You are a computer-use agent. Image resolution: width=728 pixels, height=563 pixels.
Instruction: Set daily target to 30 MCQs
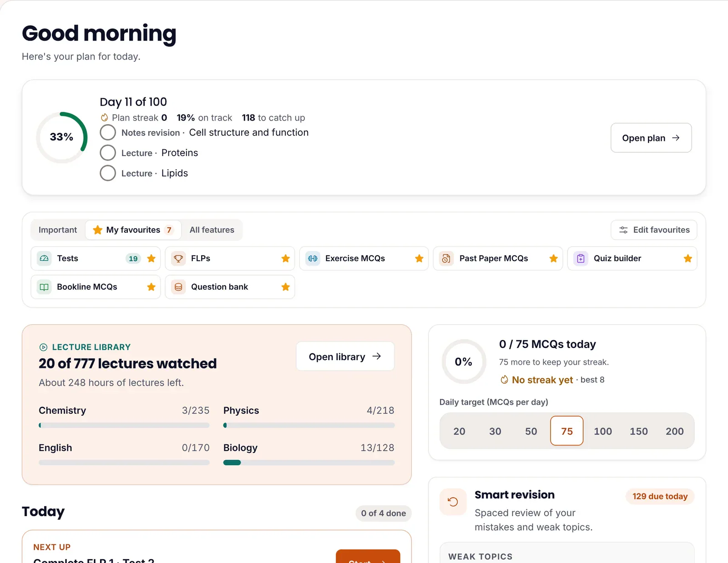pyautogui.click(x=495, y=431)
